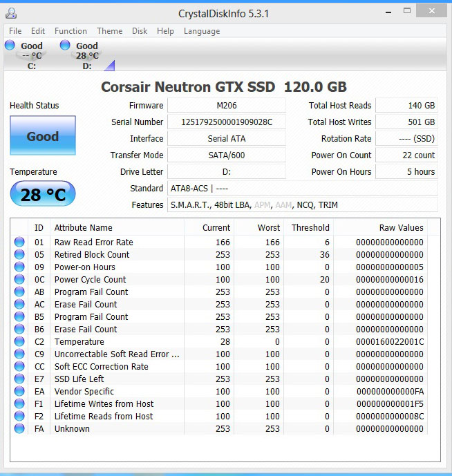This screenshot has width=452, height=476.
Task: Switch to D: drive Good 28 °C tab
Action: point(86,55)
